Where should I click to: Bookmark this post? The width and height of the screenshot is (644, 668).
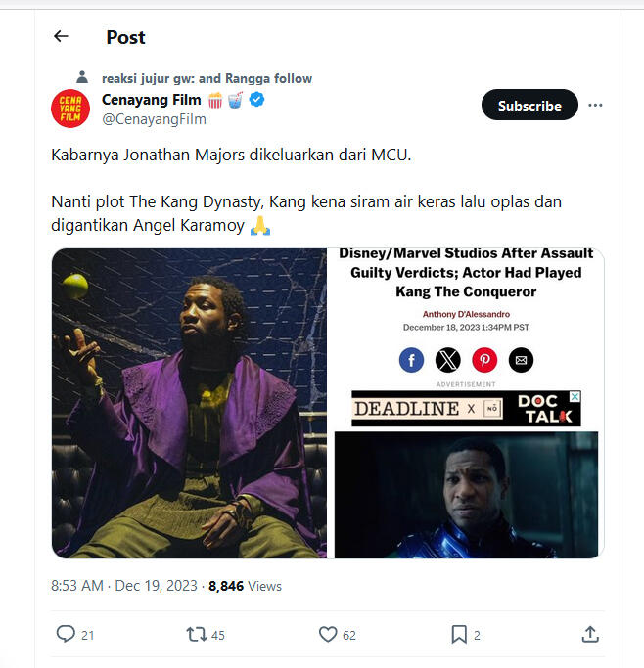click(x=459, y=634)
